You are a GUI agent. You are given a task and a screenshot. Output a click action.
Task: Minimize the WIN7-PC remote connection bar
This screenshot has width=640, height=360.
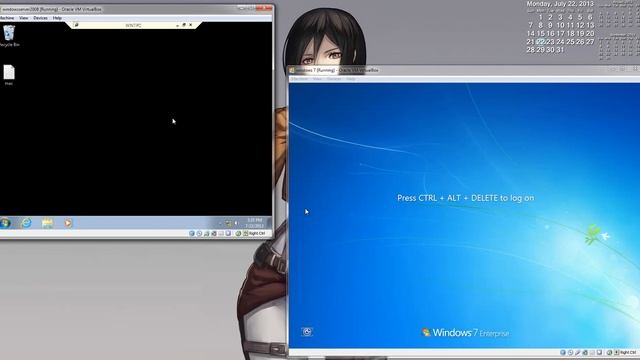177,25
